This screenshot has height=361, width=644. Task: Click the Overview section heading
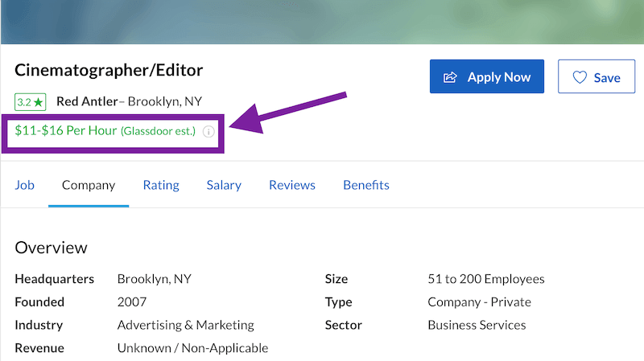51,248
